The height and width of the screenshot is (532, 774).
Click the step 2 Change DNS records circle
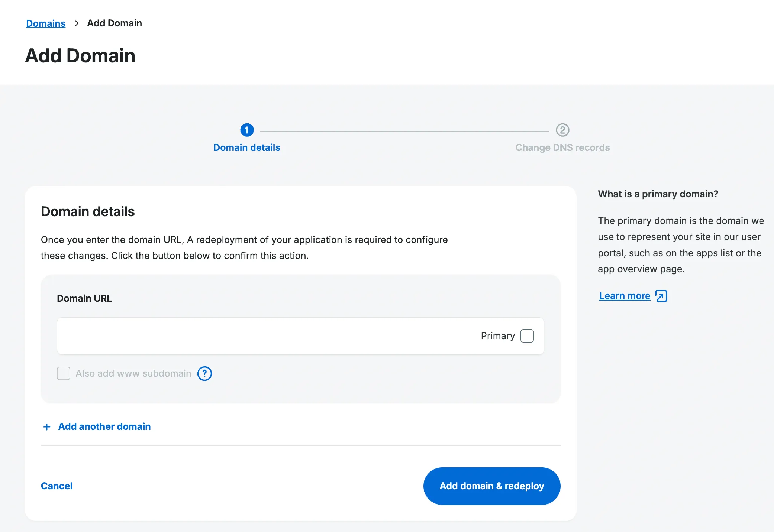pyautogui.click(x=562, y=130)
